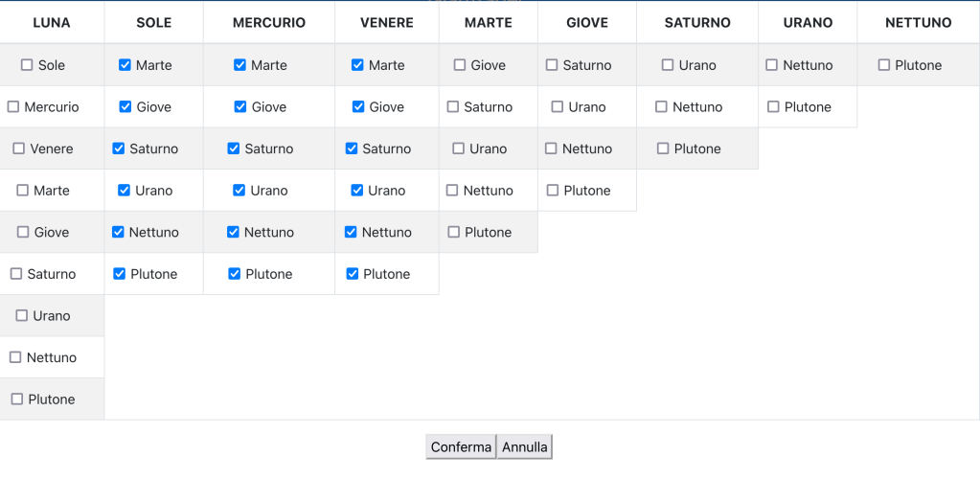The height and width of the screenshot is (479, 980).
Task: Check Urano in the SATURNO column
Action: pos(668,65)
